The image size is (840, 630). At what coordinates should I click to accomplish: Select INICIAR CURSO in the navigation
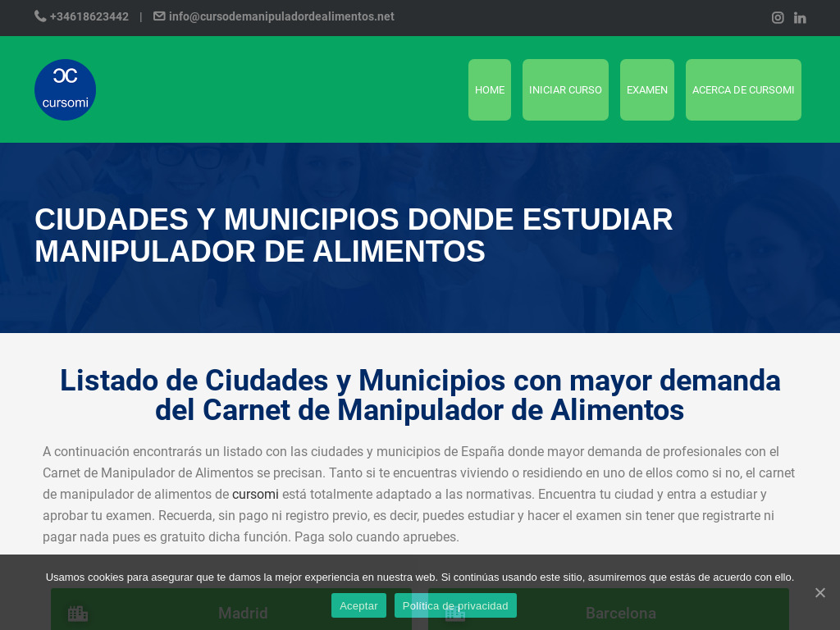coord(565,89)
